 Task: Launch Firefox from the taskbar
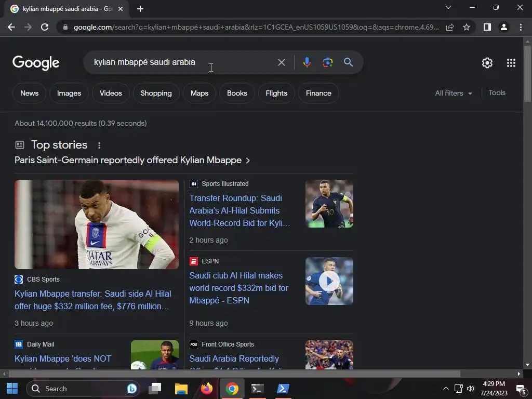point(207,389)
